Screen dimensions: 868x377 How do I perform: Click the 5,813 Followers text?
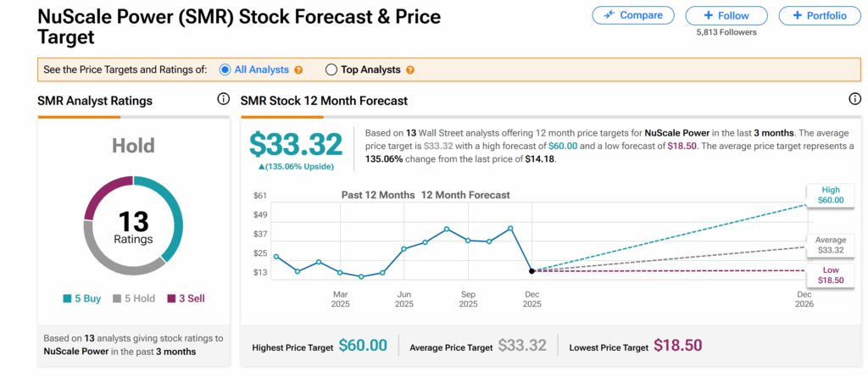click(x=726, y=32)
